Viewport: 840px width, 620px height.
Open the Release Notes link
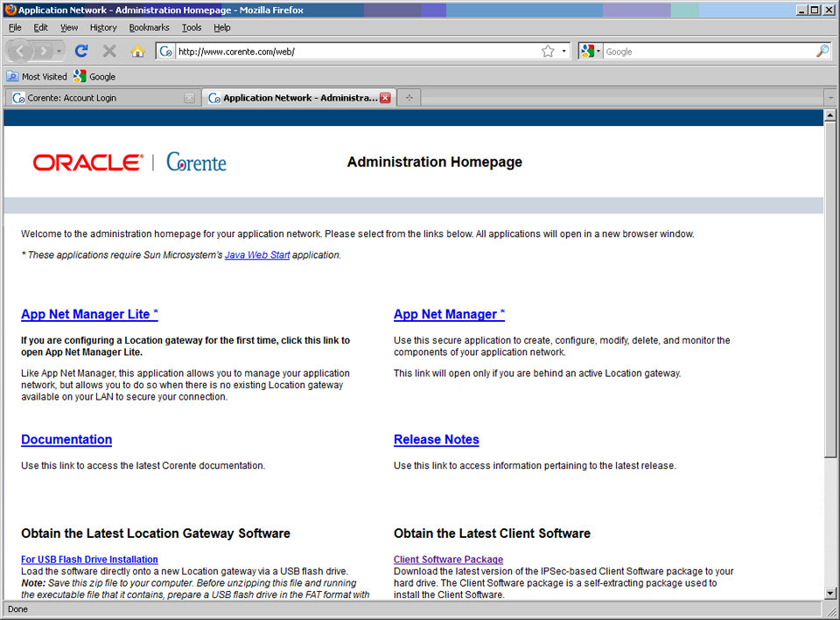click(436, 440)
